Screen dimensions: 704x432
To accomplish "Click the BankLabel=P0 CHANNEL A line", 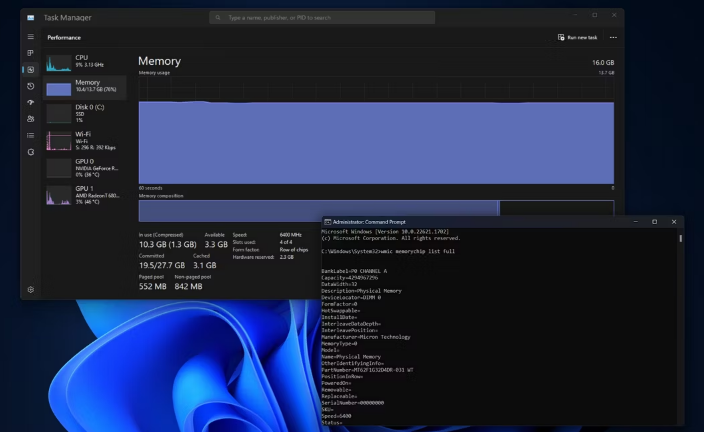I will coord(354,271).
